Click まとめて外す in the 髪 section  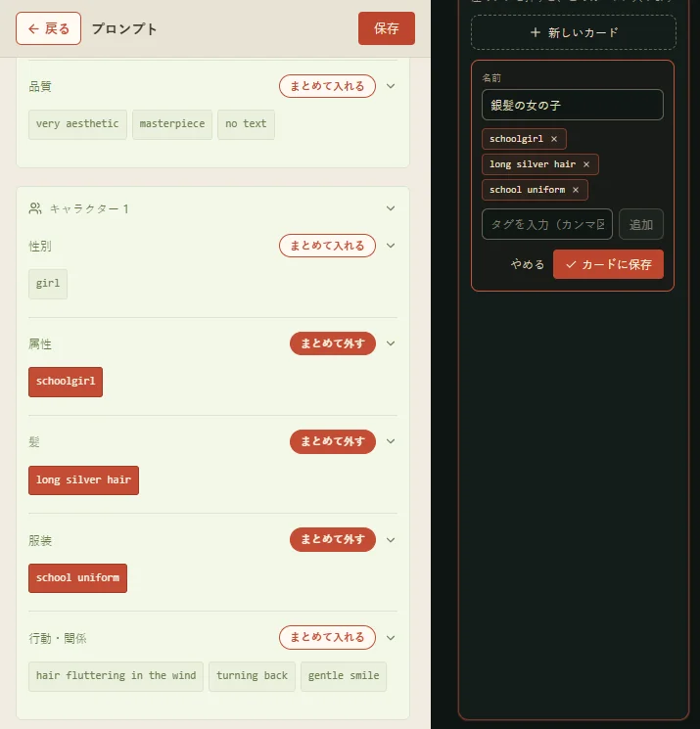tap(333, 441)
